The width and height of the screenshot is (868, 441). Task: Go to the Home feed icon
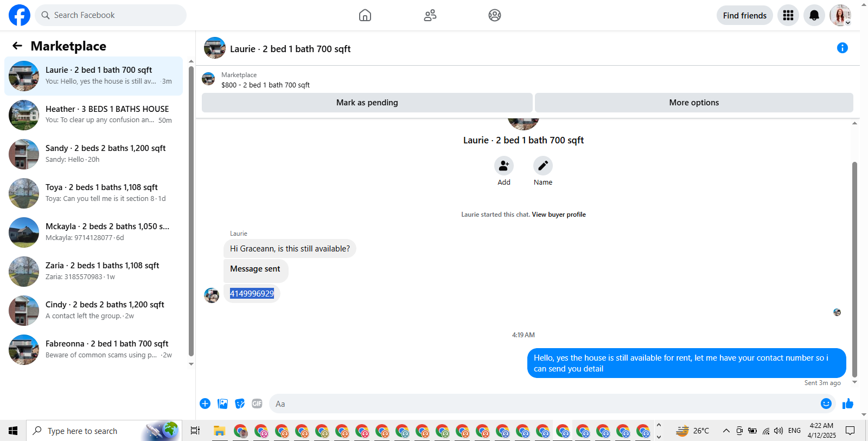[365, 15]
